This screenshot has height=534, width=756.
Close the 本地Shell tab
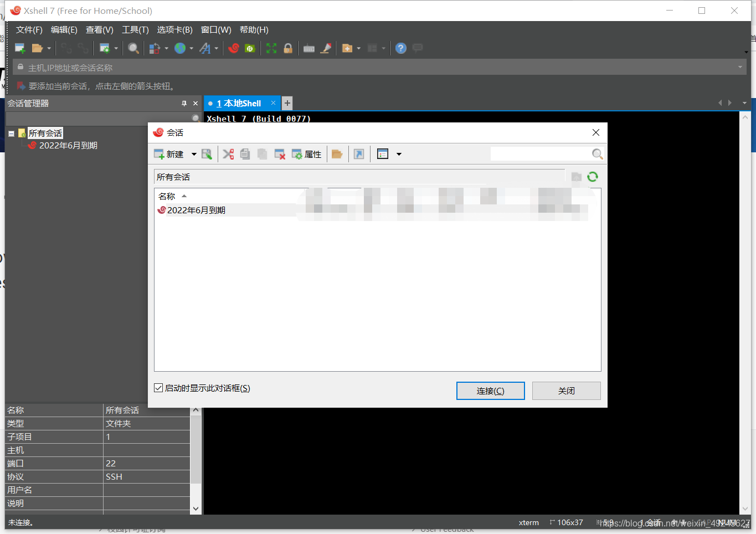273,103
